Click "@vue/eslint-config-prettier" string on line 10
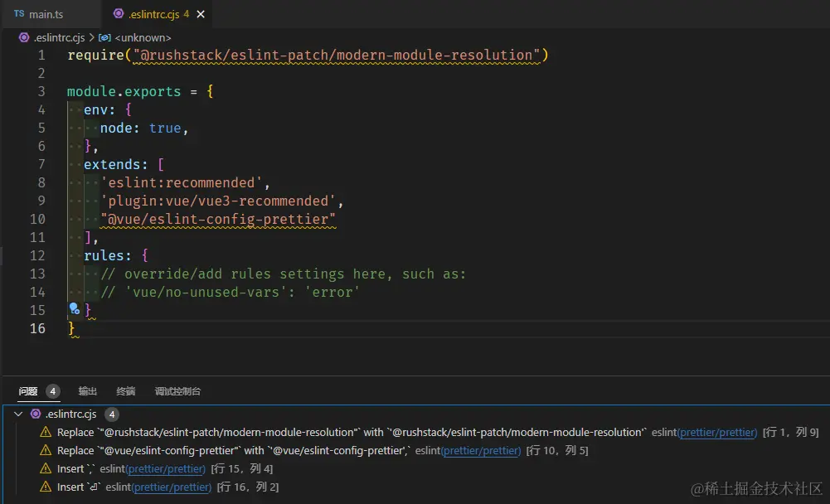 tap(218, 219)
